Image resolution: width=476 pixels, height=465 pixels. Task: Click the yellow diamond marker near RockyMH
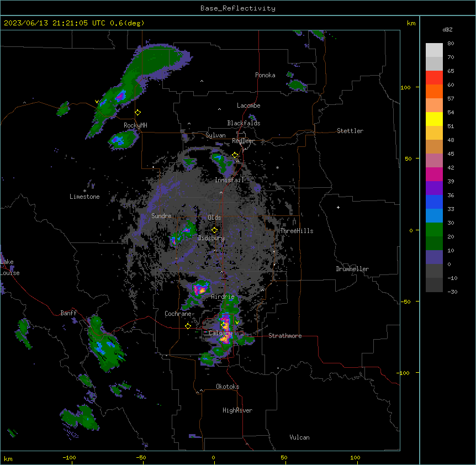click(138, 112)
